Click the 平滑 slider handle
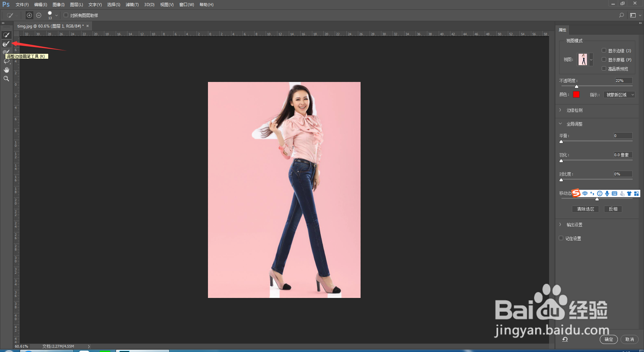 [561, 141]
